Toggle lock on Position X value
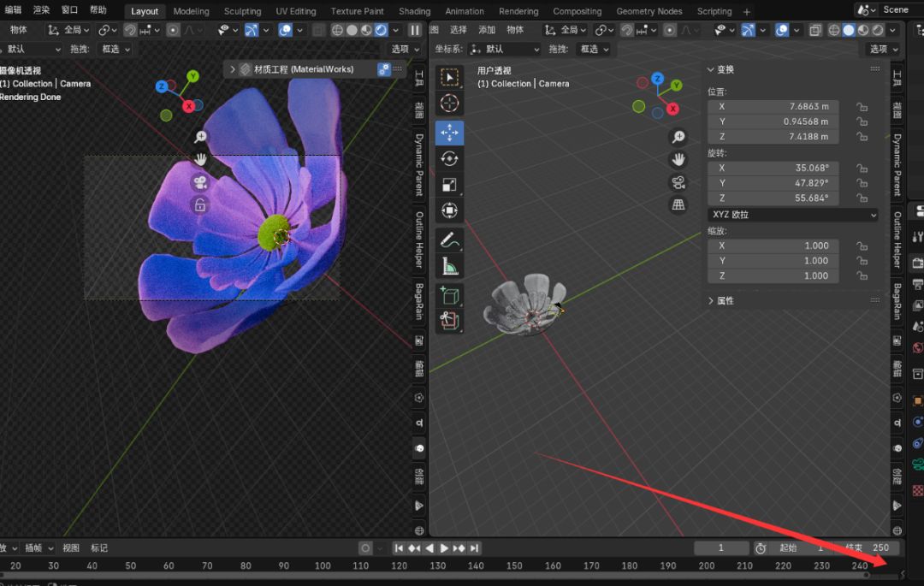 [862, 107]
